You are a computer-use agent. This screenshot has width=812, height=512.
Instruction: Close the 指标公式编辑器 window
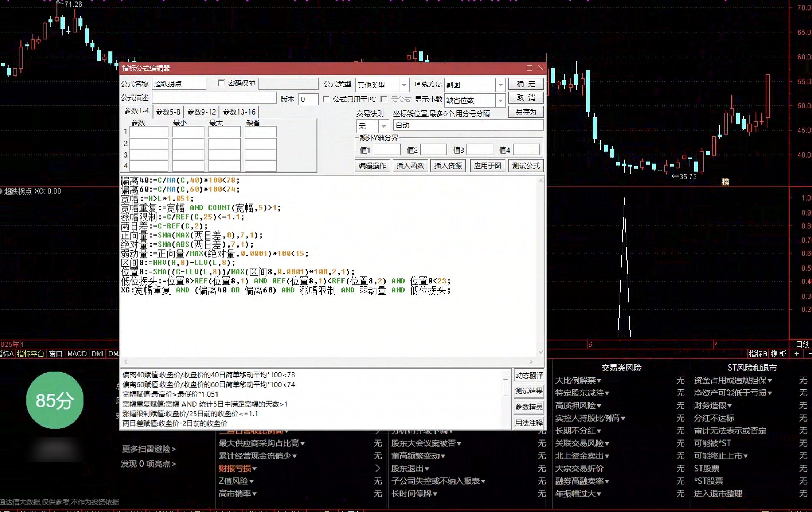point(541,68)
